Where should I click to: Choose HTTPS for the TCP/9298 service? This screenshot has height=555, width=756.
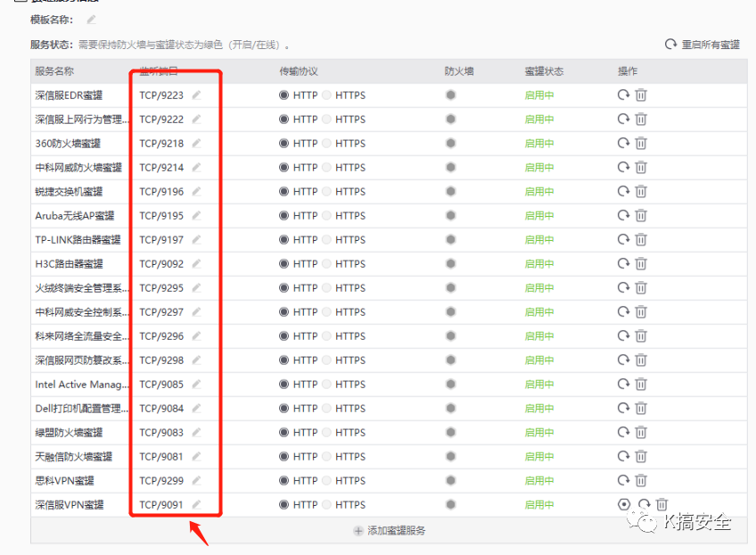click(x=326, y=360)
